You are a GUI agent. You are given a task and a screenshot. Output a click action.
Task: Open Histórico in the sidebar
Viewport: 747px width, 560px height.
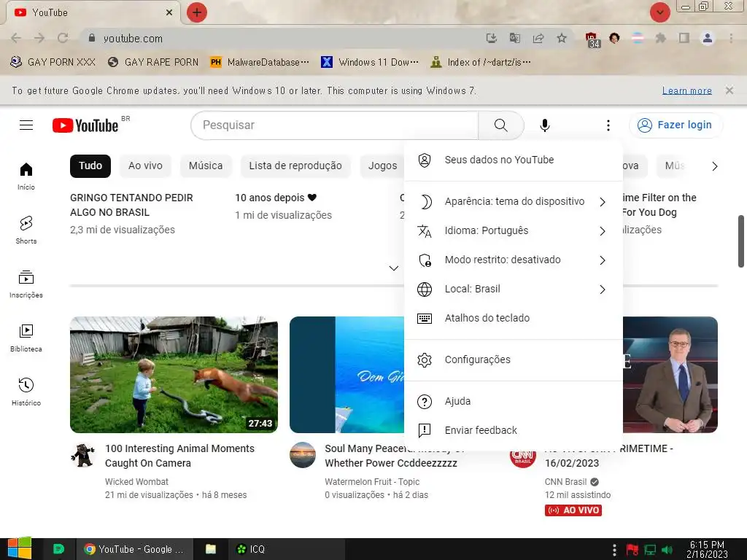[x=26, y=392]
